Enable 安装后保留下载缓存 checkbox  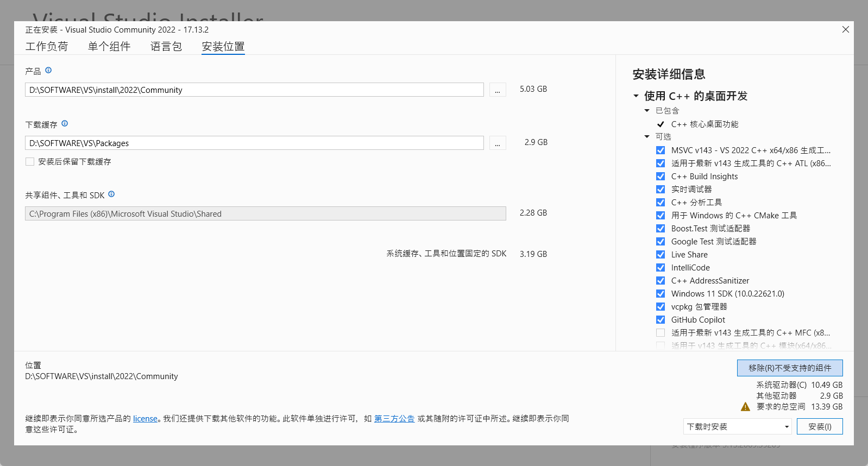[x=30, y=161]
